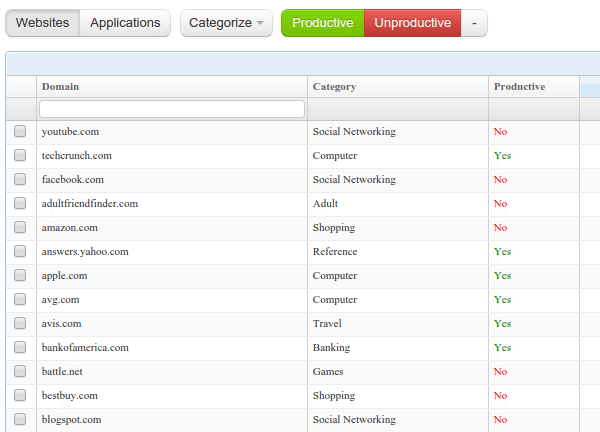Click the Adult category cell
Image resolution: width=600 pixels, height=432 pixels.
click(398, 204)
